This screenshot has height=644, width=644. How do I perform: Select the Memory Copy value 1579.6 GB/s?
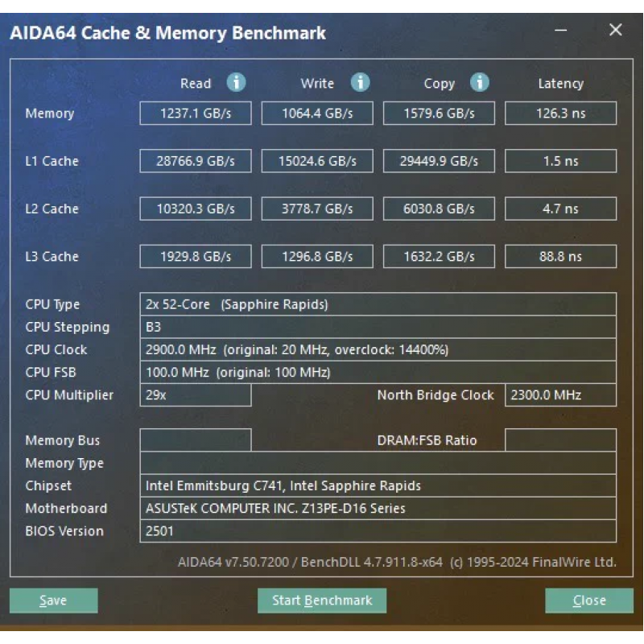pyautogui.click(x=439, y=114)
